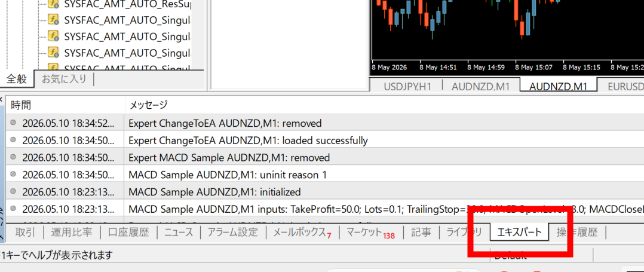Viewport: 644px width, 272px height.
Task: Open the ライブラリ terminal tab
Action: [x=464, y=233]
